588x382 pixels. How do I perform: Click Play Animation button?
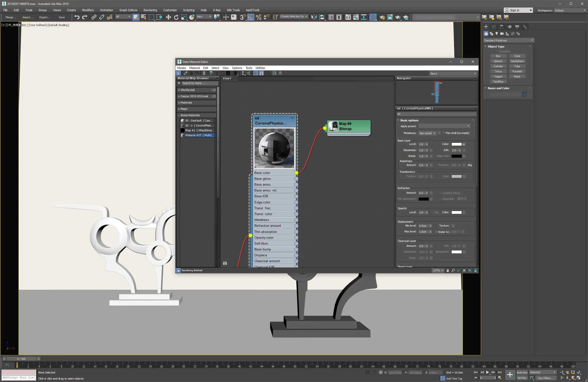click(487, 372)
